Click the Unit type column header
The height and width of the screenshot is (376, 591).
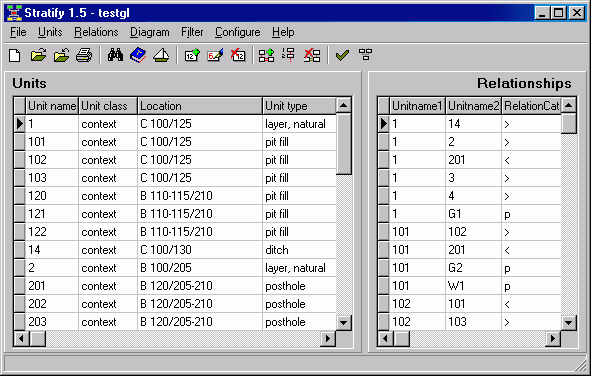(299, 106)
